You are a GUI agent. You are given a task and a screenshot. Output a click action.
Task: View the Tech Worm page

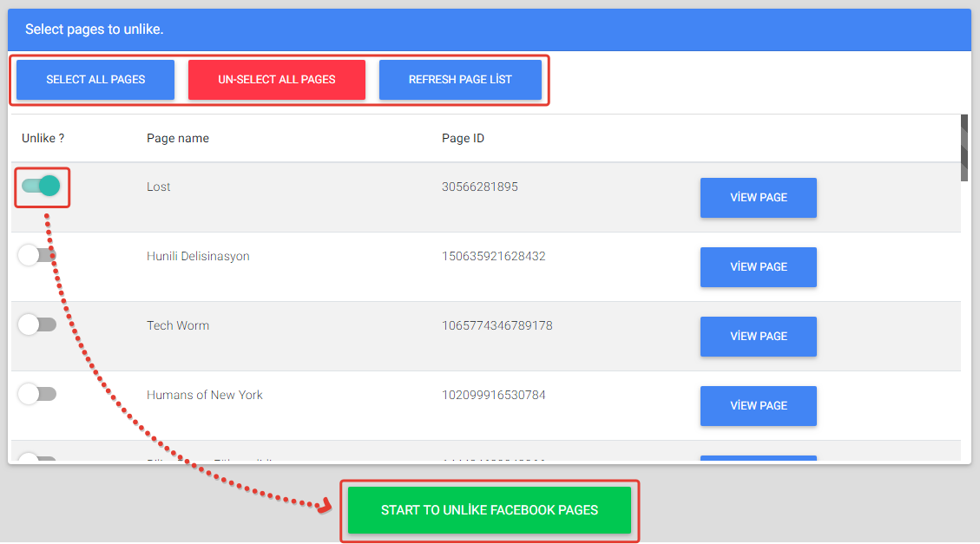pyautogui.click(x=758, y=337)
